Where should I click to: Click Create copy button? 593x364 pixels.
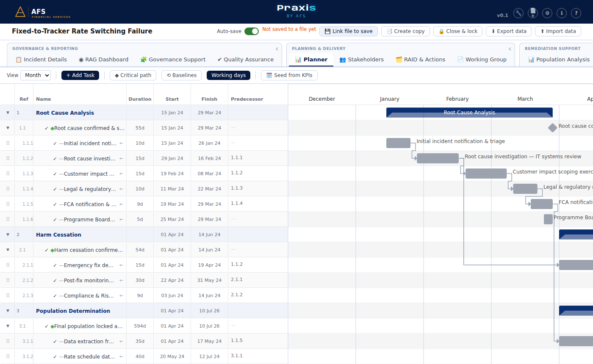pos(406,31)
